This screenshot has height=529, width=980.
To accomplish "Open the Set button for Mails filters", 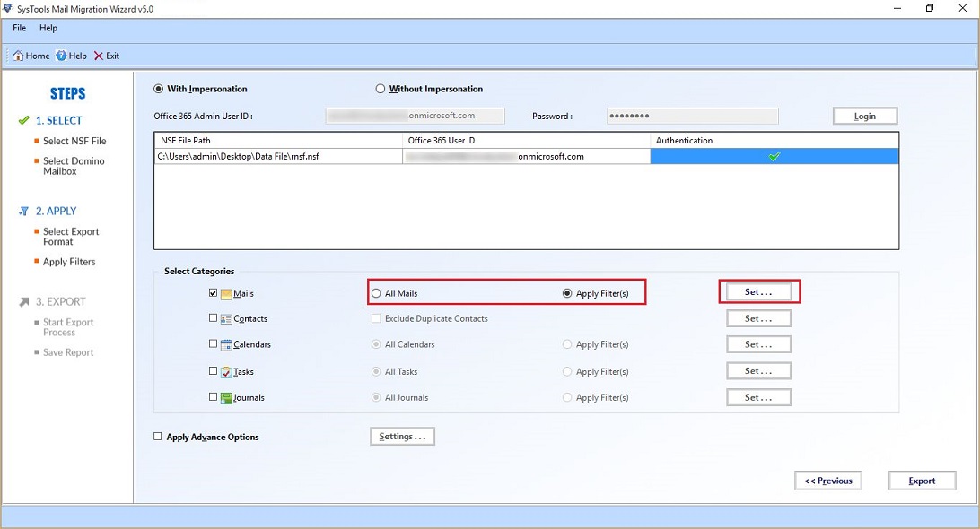I will pyautogui.click(x=758, y=292).
